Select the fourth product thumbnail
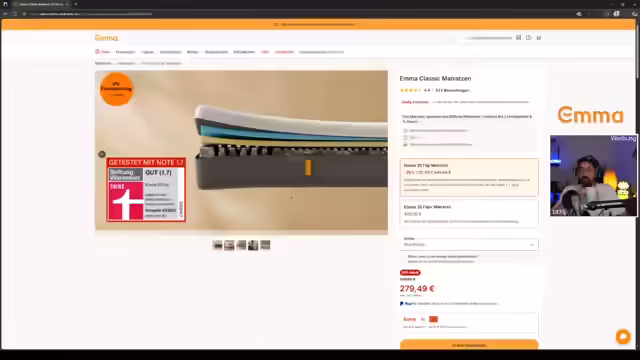 pos(253,245)
